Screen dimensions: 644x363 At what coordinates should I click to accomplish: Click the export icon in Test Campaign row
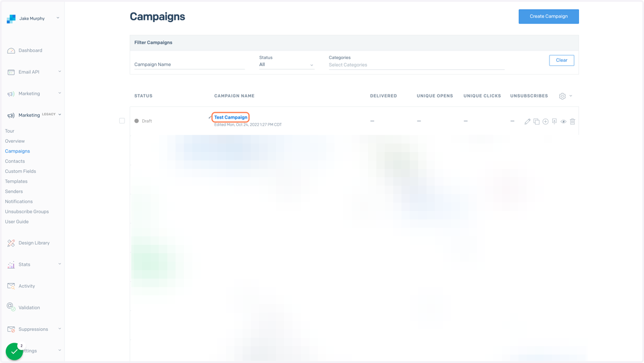[x=554, y=121]
